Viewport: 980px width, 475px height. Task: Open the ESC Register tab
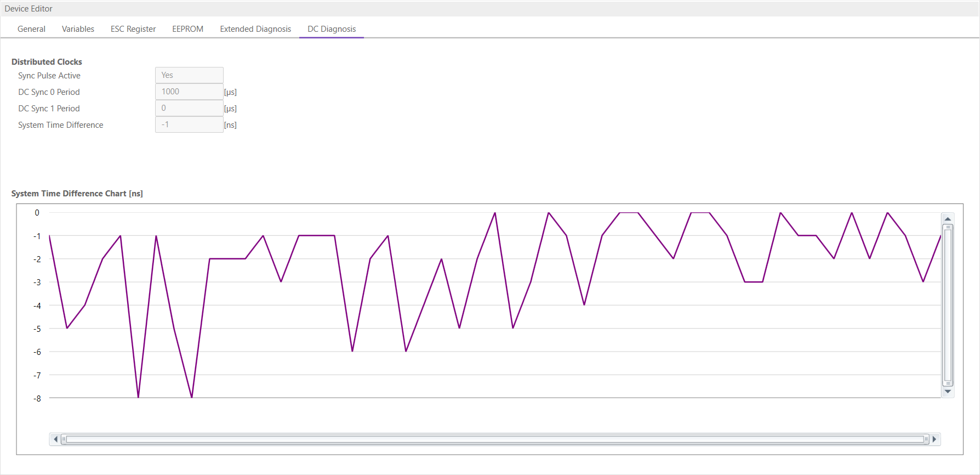pyautogui.click(x=133, y=29)
